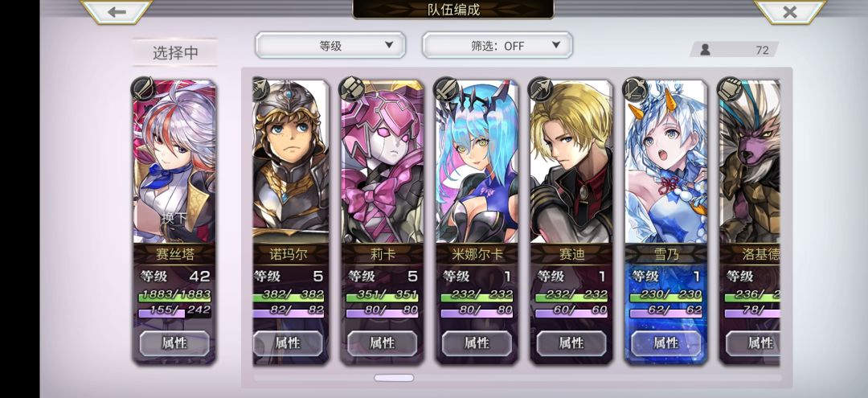Open 属性 for 洛基德
This screenshot has width=868, height=398.
pyautogui.click(x=753, y=343)
